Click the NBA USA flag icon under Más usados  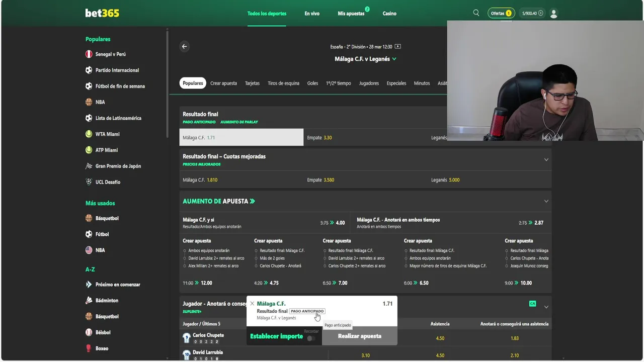click(x=89, y=250)
